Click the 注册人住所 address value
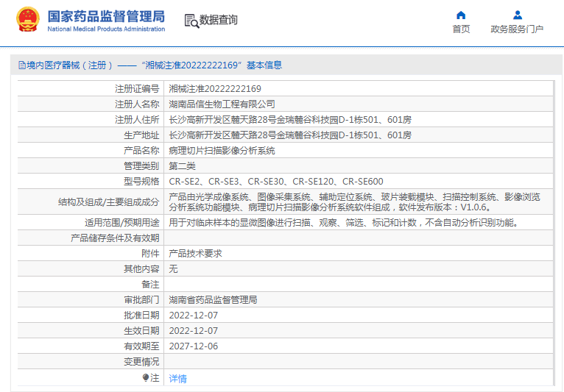The image size is (564, 392). coord(290,120)
